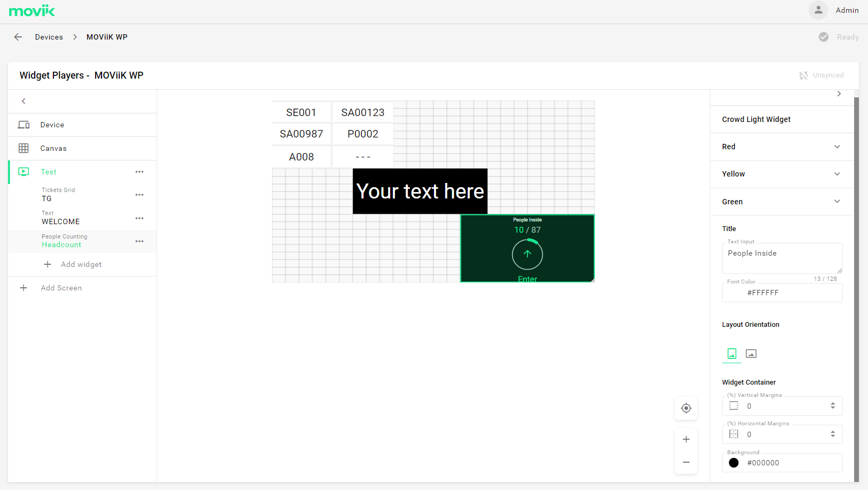Click the movik logo
Image resolution: width=868 pixels, height=490 pixels.
(x=32, y=11)
